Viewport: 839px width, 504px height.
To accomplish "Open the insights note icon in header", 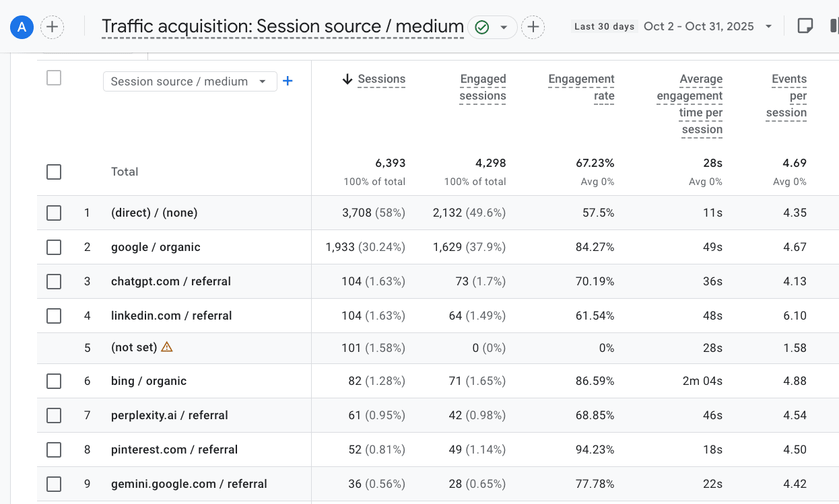I will click(x=804, y=26).
